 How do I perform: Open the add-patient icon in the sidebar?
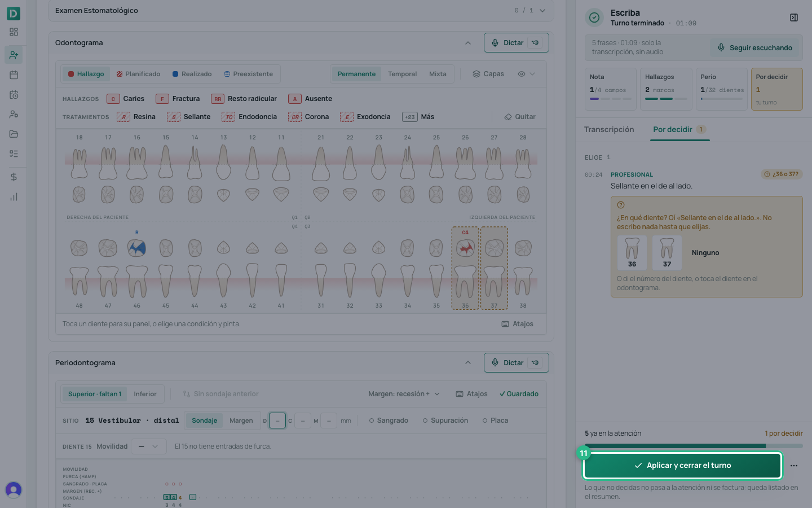coord(14,55)
